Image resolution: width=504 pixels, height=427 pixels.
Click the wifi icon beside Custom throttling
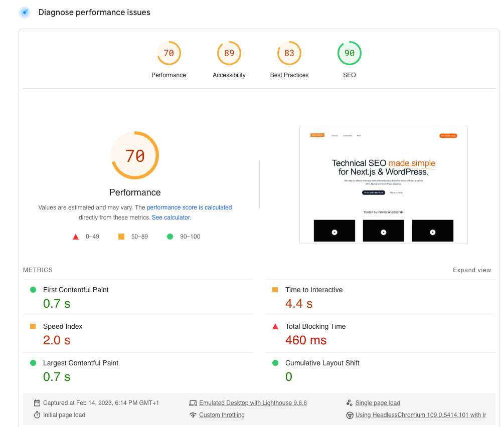click(x=193, y=415)
